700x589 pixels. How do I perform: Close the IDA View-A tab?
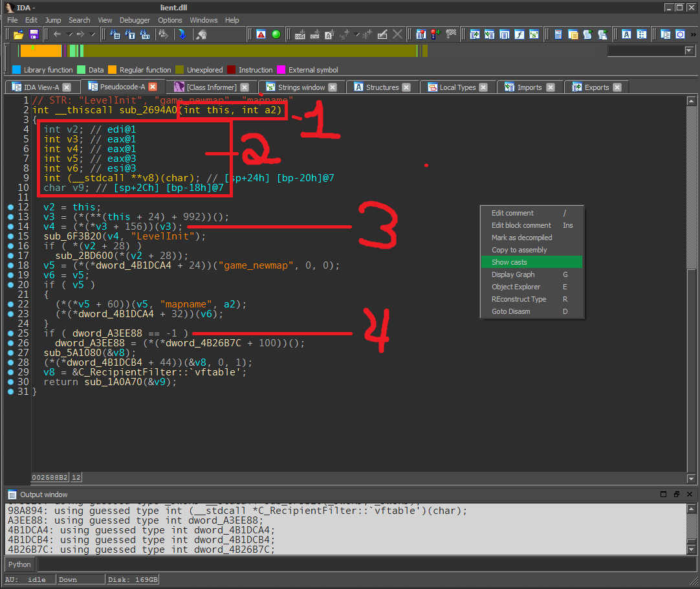[x=67, y=87]
